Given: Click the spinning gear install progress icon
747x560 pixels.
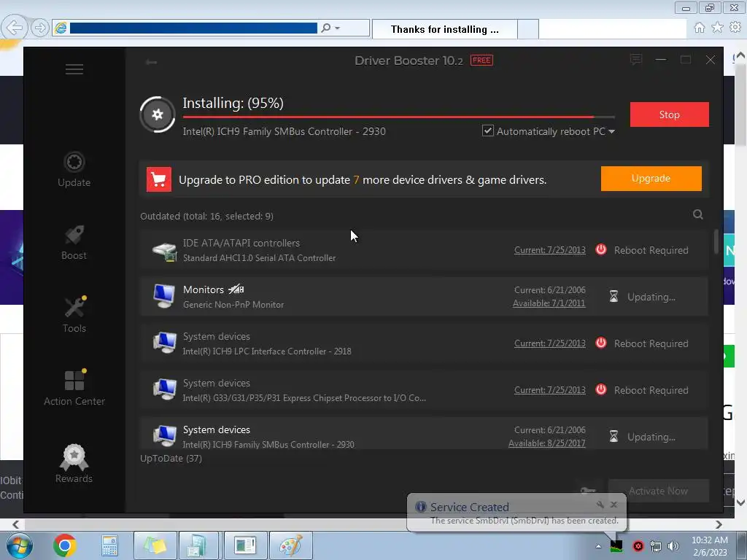Looking at the screenshot, I should (158, 114).
